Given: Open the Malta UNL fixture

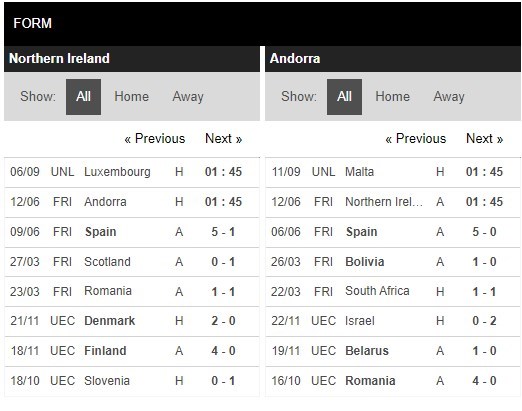Looking at the screenshot, I should click(393, 172).
